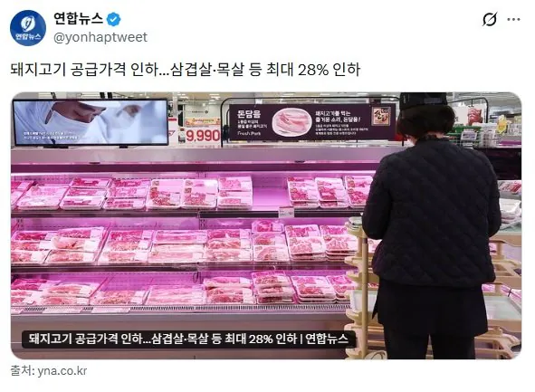This screenshot has height=392, width=535.
Task: Open the 출처: yna.co.kr source link
Action: pyautogui.click(x=49, y=371)
